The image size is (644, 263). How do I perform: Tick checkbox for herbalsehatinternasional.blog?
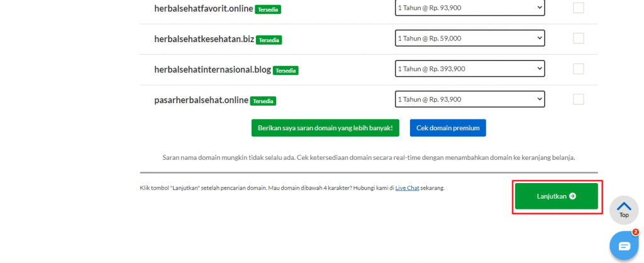pyautogui.click(x=579, y=69)
